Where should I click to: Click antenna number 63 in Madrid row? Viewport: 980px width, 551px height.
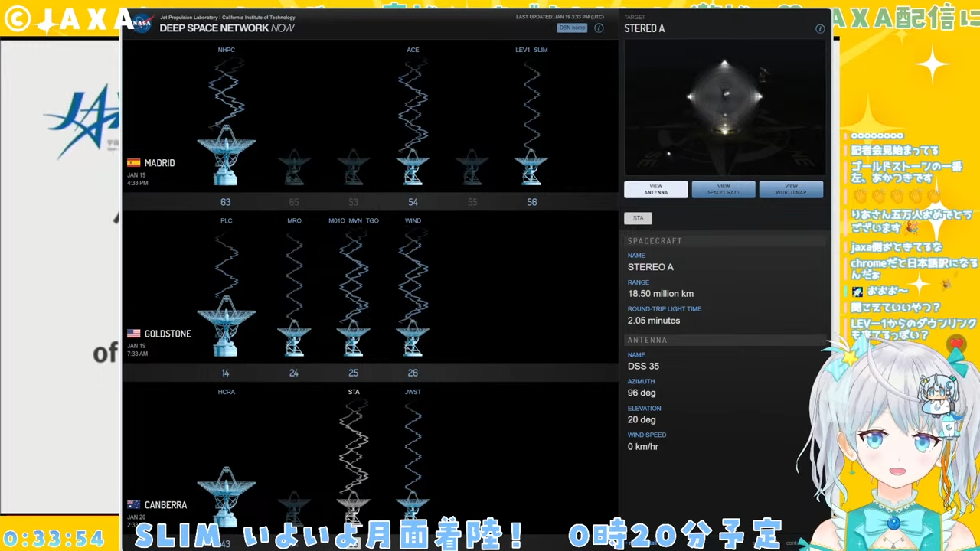coord(225,202)
